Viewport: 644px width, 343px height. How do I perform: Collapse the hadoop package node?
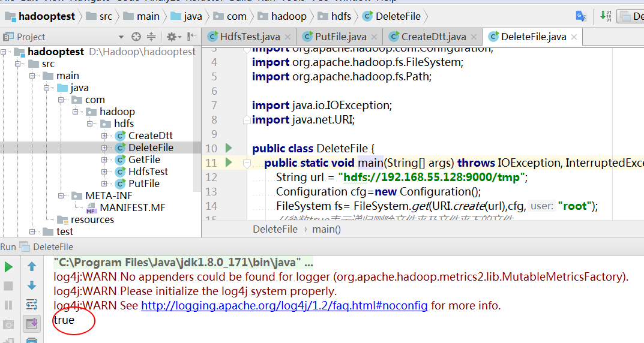coord(75,112)
